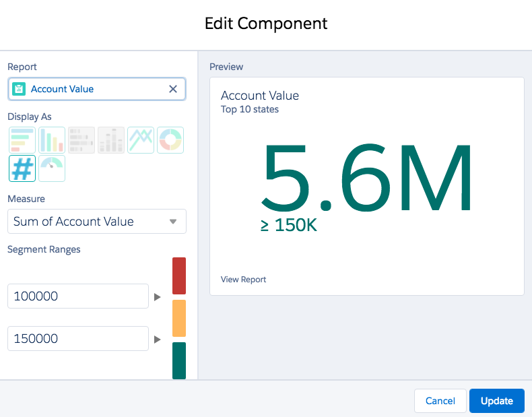Viewport: 532px width, 417px height.
Task: Choose the stacked horizontal bar chart icon
Action: (81, 140)
